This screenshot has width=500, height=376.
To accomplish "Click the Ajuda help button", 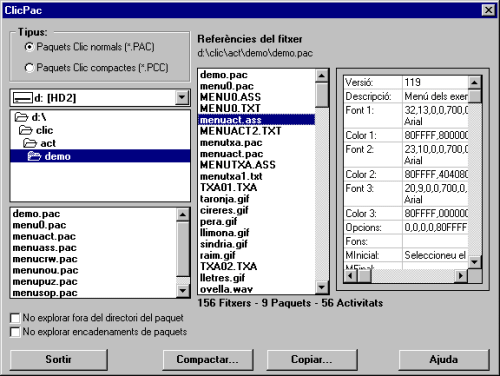I will (x=444, y=360).
